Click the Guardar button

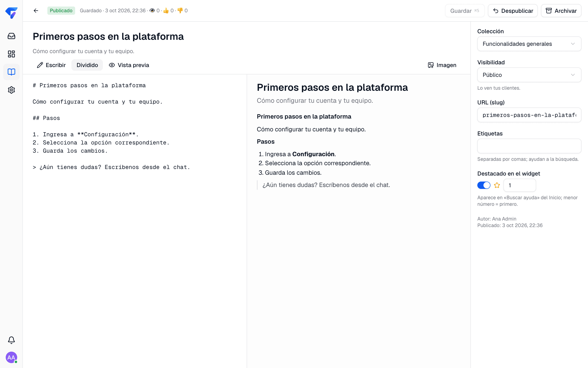465,11
